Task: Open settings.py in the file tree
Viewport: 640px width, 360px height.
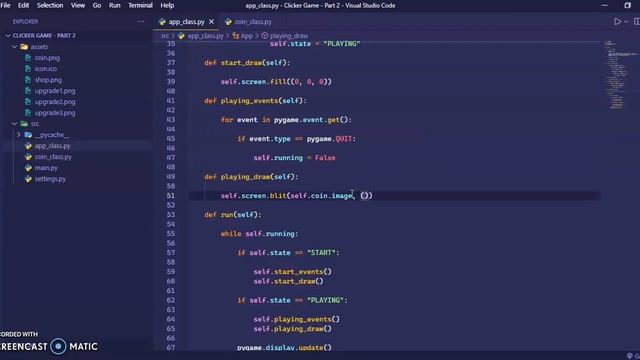Action: (x=50, y=179)
